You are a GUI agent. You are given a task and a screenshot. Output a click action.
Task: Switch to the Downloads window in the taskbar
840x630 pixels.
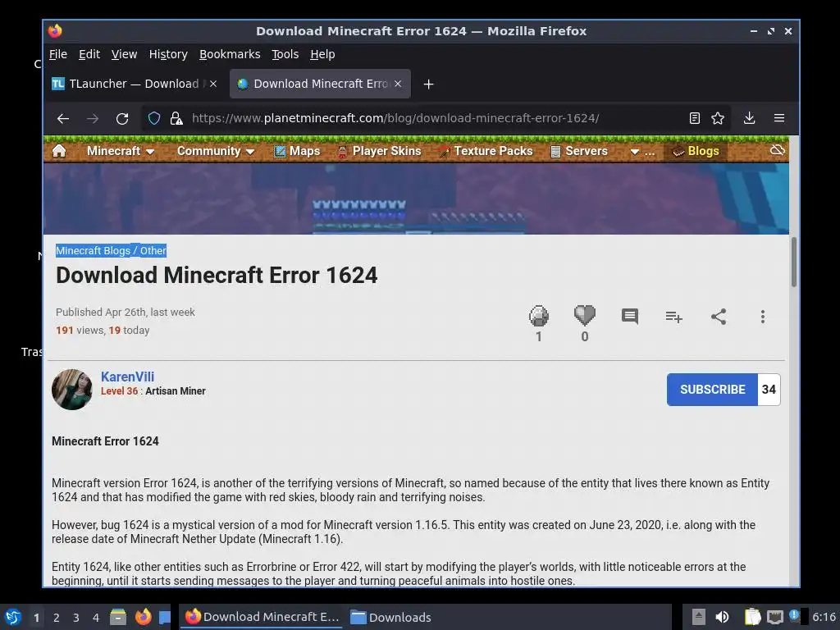(x=391, y=617)
